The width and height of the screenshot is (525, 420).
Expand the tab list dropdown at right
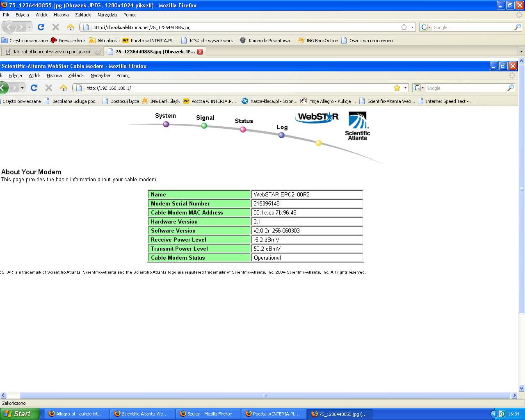point(521,52)
